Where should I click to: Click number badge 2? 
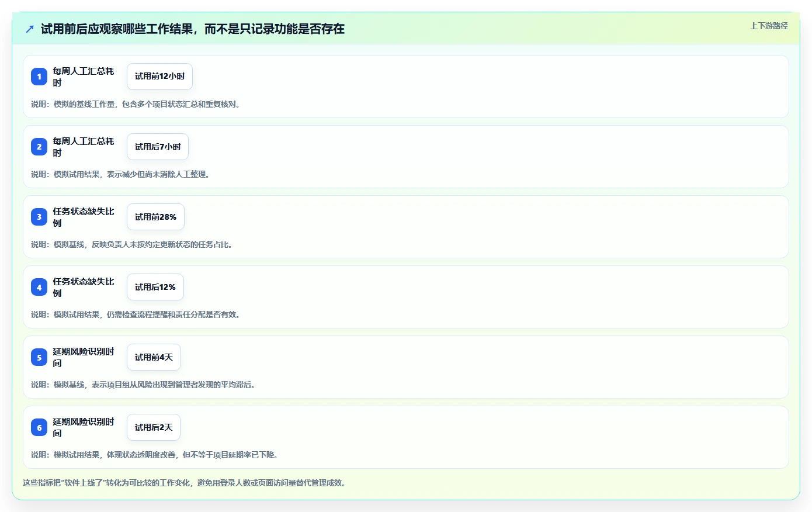39,147
